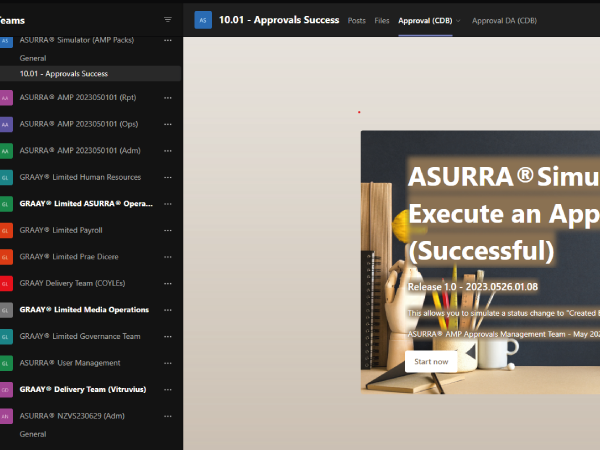Open more options for GRAAY Limited ASURRA Opera...
Viewport: 600px width, 450px height.
point(168,204)
